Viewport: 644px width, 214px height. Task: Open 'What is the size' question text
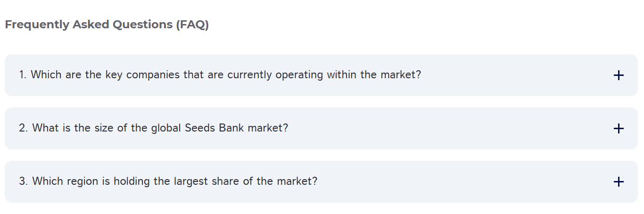[x=153, y=128]
